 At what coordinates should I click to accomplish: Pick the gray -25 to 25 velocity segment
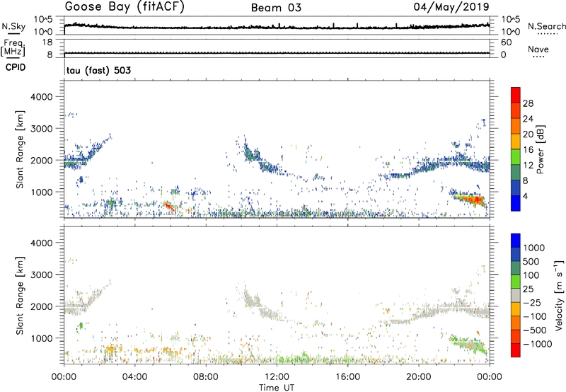[x=516, y=296]
